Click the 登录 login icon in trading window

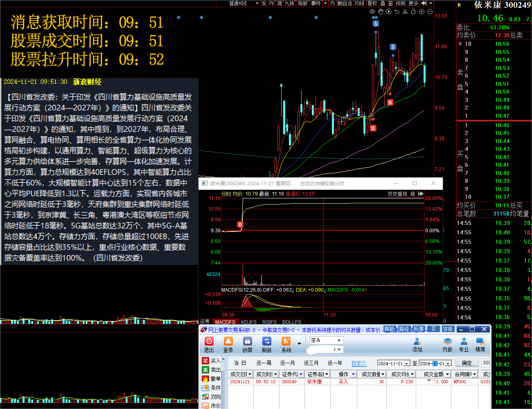[228, 345]
